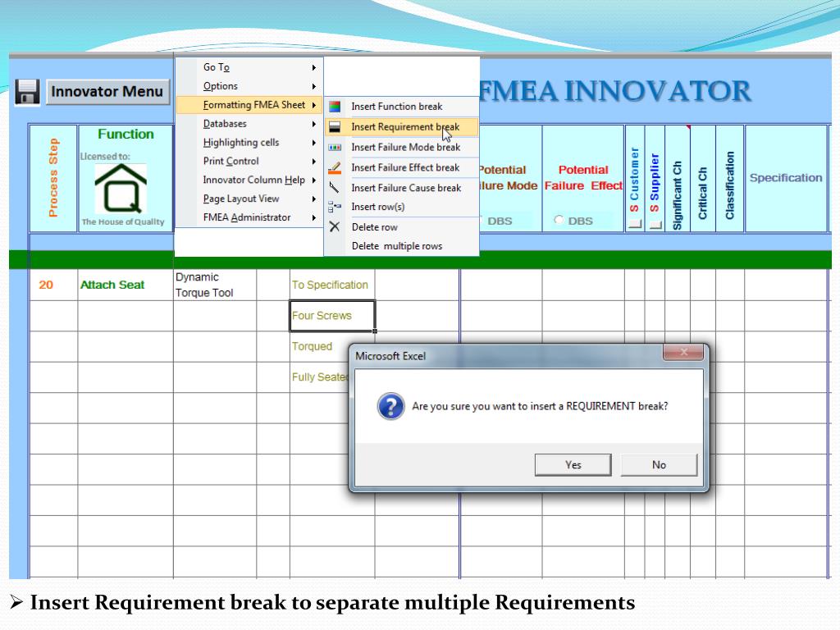The image size is (840, 630).
Task: Click the Insert Function break icon
Action: 335,107
